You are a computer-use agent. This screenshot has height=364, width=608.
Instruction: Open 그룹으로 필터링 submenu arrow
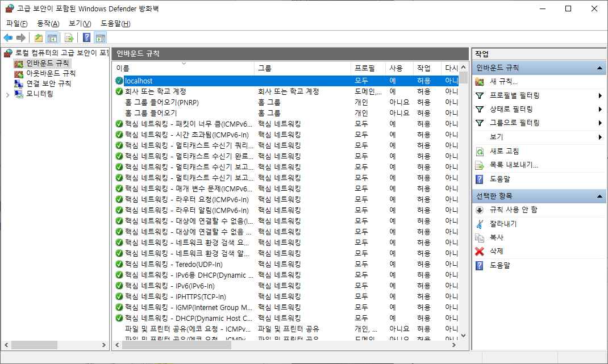600,123
